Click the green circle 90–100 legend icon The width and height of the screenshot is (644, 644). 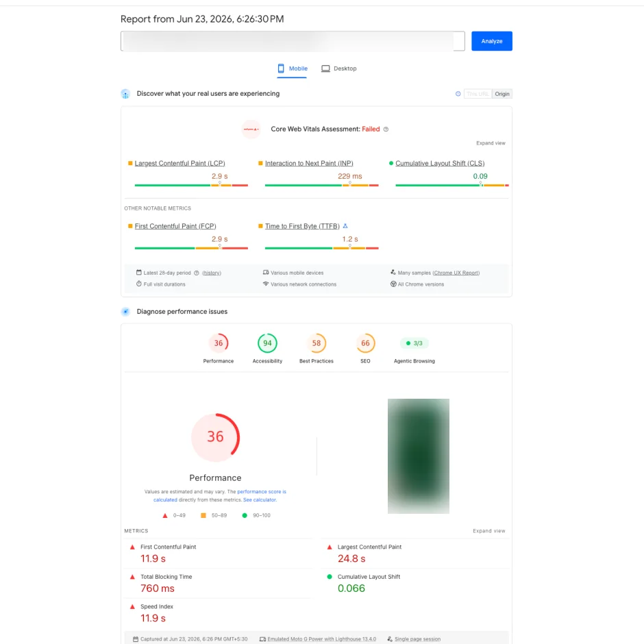coord(245,515)
